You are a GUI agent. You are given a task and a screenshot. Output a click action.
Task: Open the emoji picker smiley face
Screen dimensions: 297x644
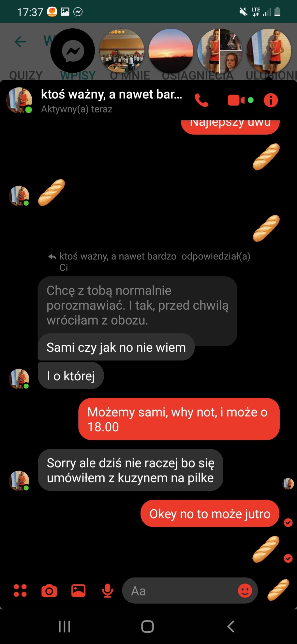tap(245, 590)
